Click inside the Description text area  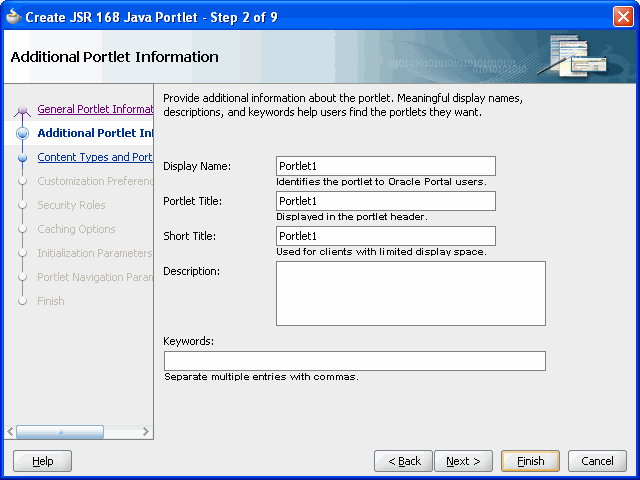point(411,293)
